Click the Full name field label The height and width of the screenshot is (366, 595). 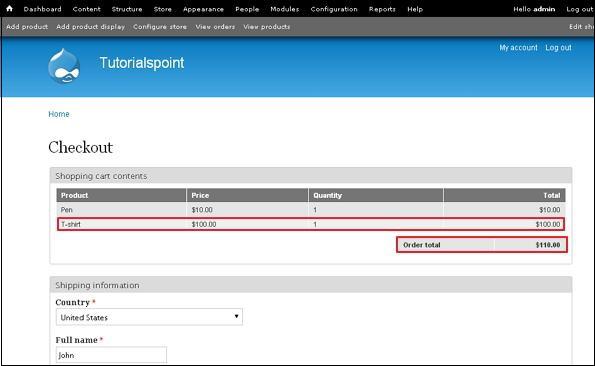tap(77, 340)
